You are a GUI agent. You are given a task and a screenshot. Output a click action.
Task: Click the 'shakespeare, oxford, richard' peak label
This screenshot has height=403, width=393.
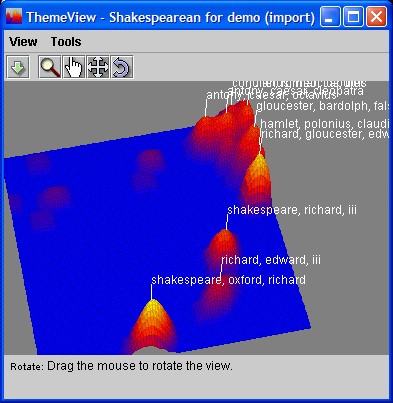pos(228,280)
